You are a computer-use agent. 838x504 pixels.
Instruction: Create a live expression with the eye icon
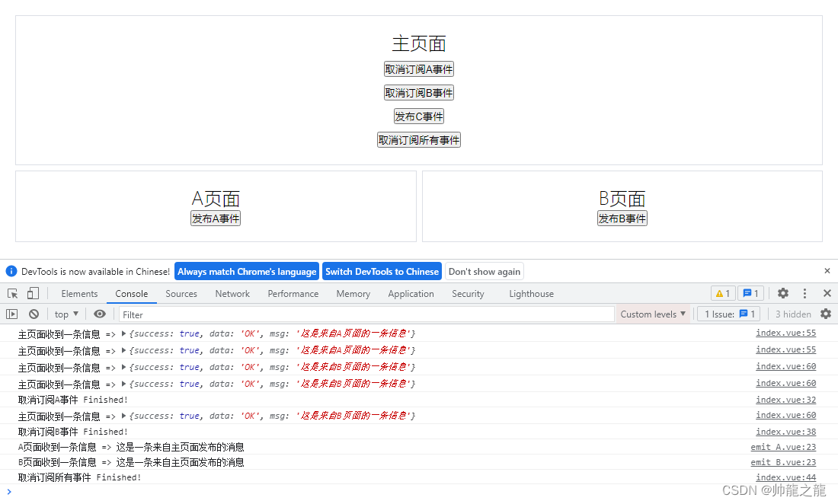[99, 314]
